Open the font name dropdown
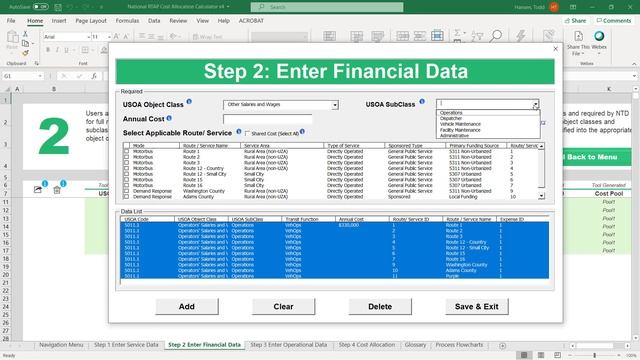The image size is (640, 360). pyautogui.click(x=88, y=37)
